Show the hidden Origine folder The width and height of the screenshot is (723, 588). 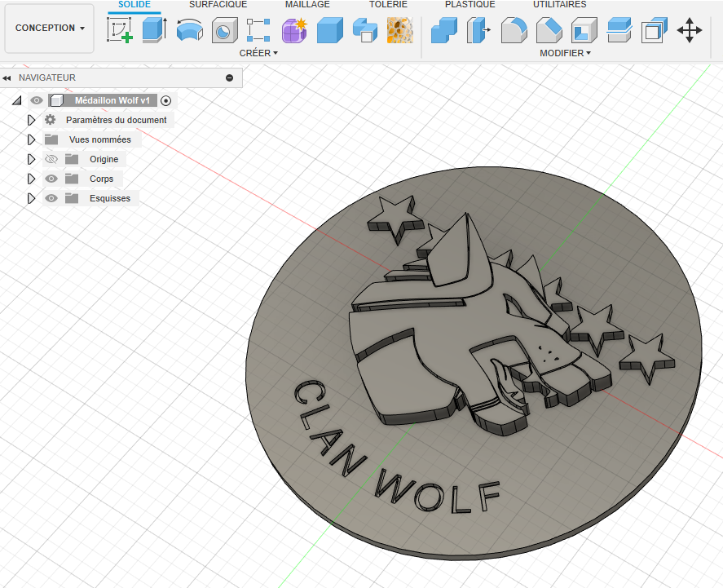coord(51,159)
